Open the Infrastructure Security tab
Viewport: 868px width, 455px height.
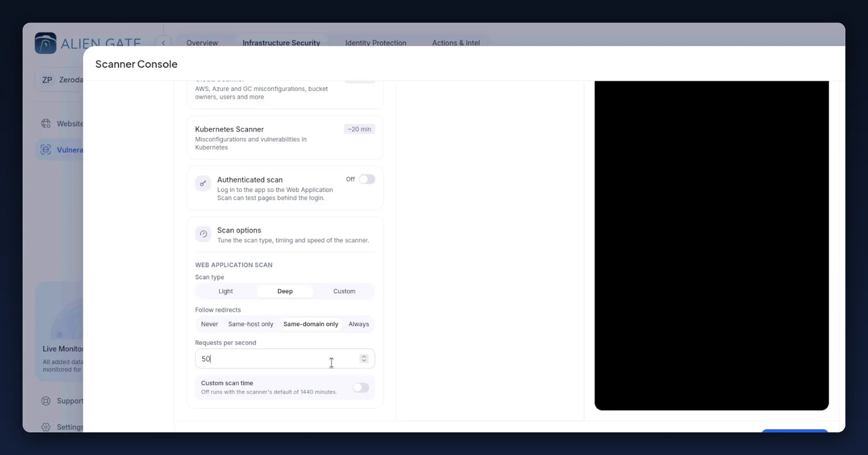(x=281, y=43)
